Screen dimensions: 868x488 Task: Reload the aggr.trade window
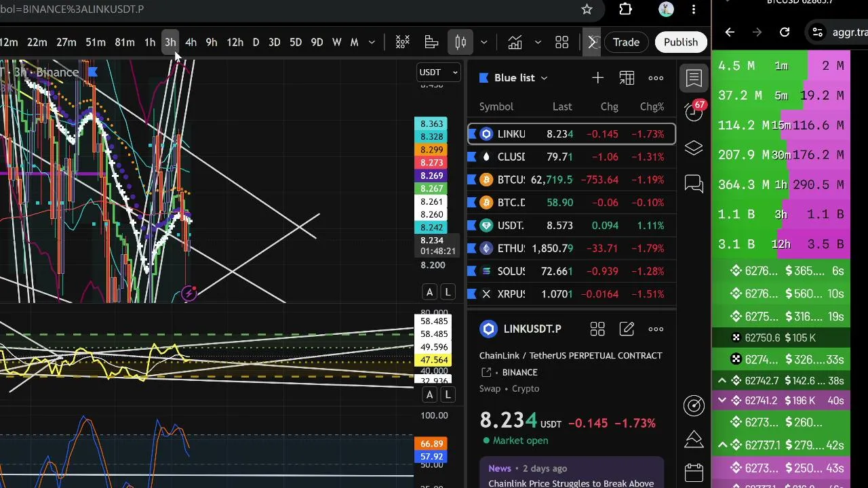(785, 32)
